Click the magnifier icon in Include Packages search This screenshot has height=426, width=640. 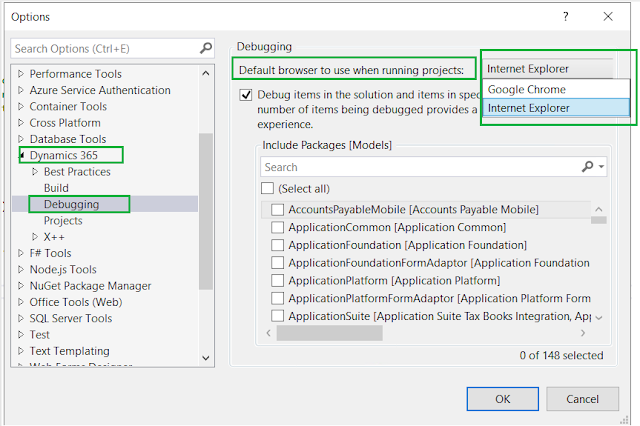[587, 166]
